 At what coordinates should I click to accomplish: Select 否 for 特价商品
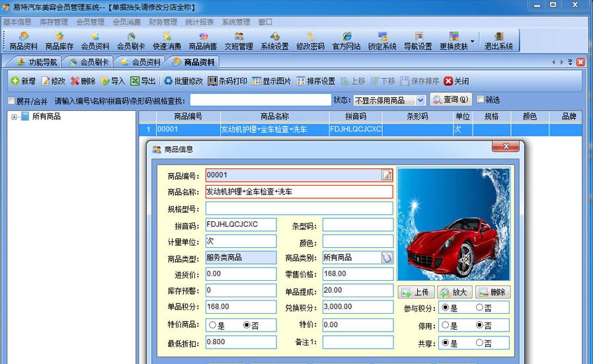click(247, 324)
